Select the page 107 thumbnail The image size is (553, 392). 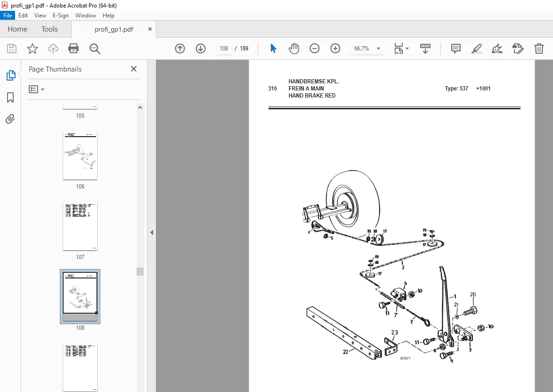pyautogui.click(x=80, y=226)
